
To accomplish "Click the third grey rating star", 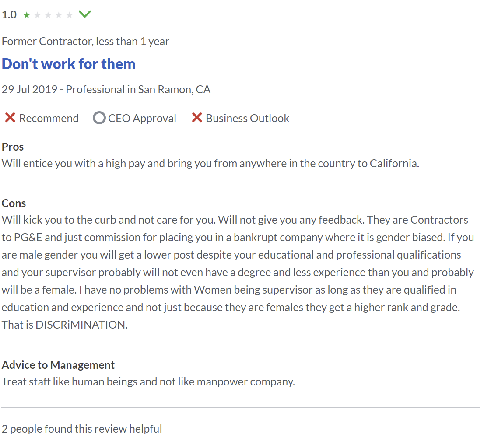I will click(48, 15).
